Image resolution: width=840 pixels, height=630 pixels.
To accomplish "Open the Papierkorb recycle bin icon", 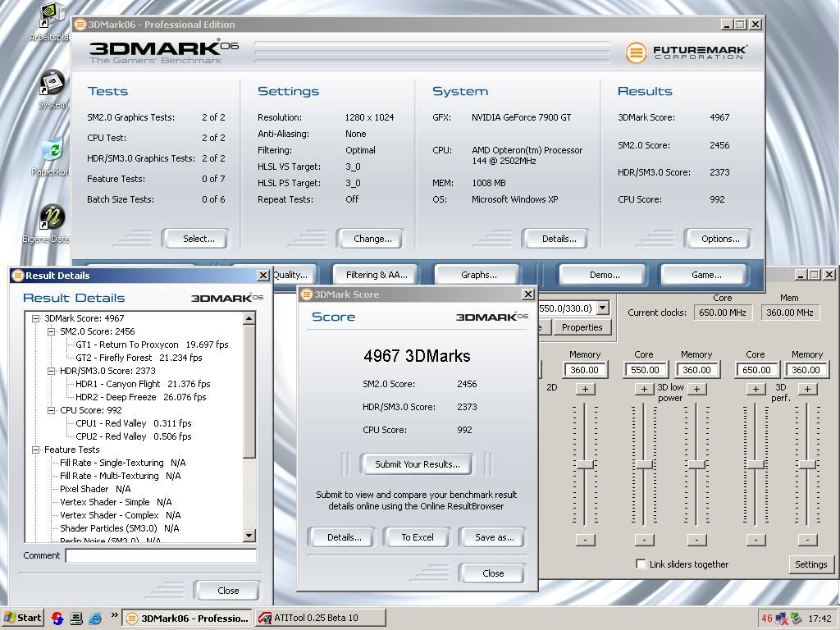I will pos(52,151).
